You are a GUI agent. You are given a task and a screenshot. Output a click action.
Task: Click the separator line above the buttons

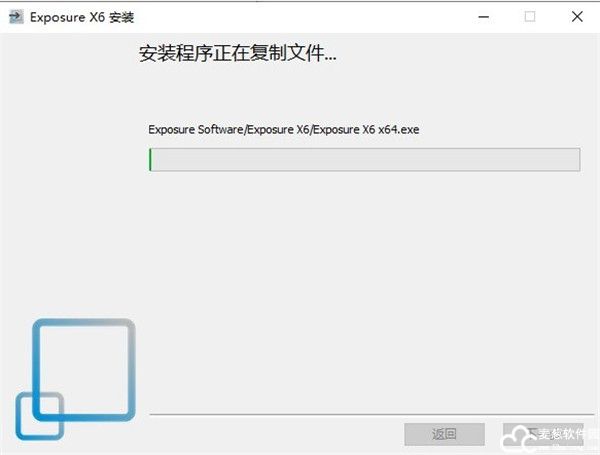(x=371, y=414)
